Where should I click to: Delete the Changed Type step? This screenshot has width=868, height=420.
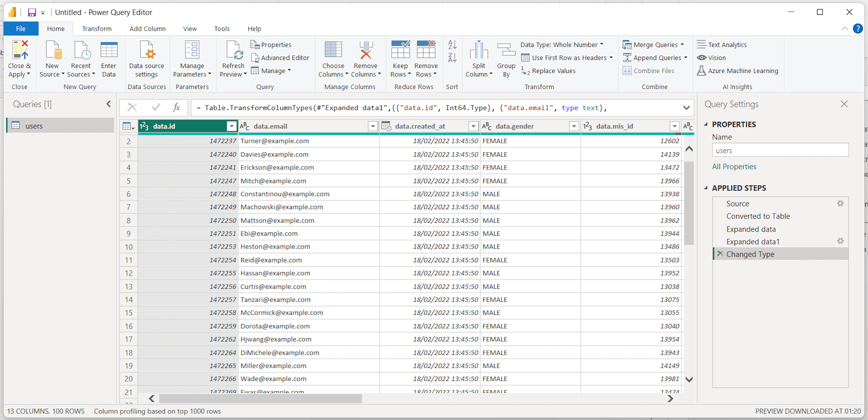pos(720,254)
